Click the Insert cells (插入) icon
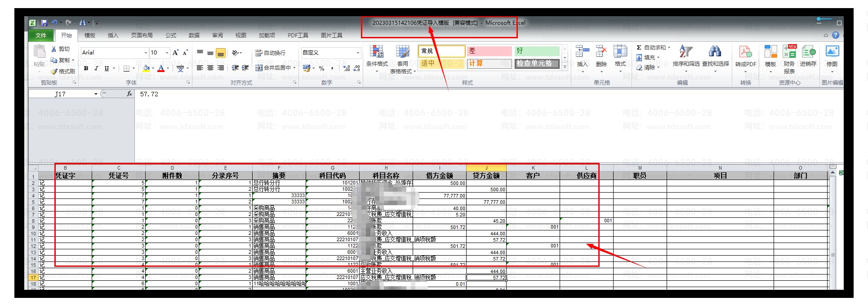Viewport: 868px width, 306px height. tap(582, 52)
